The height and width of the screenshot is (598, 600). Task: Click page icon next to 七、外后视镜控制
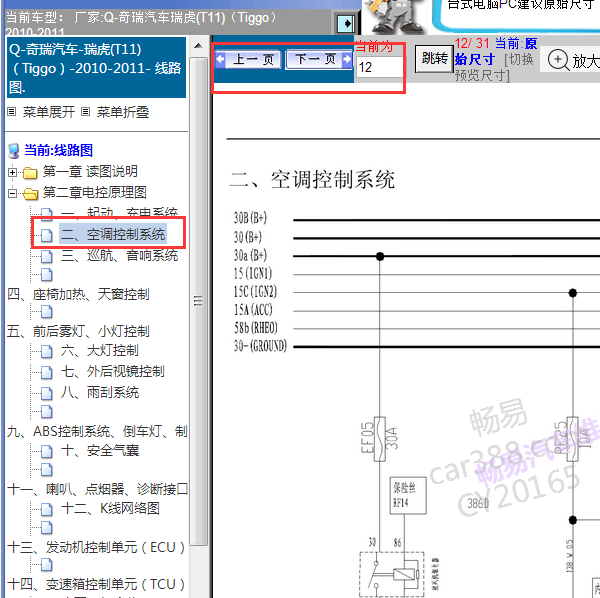click(47, 373)
